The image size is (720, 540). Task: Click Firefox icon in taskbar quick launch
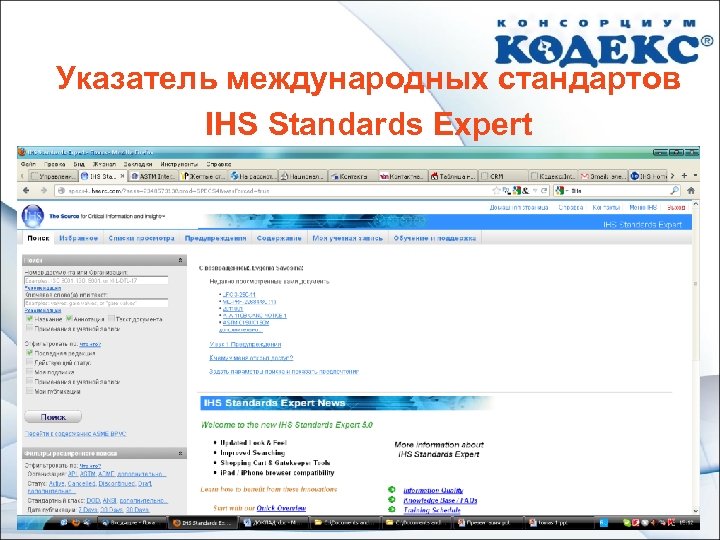coord(76,523)
